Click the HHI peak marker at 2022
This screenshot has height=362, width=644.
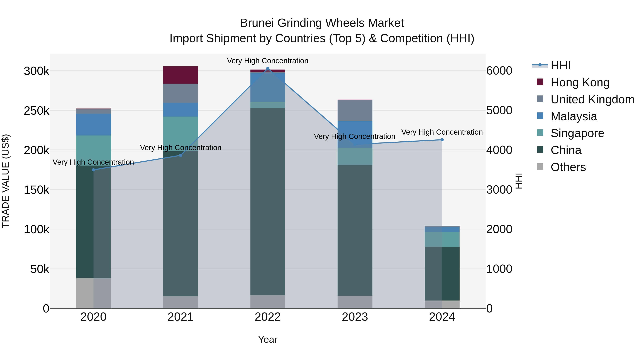pyautogui.click(x=268, y=68)
